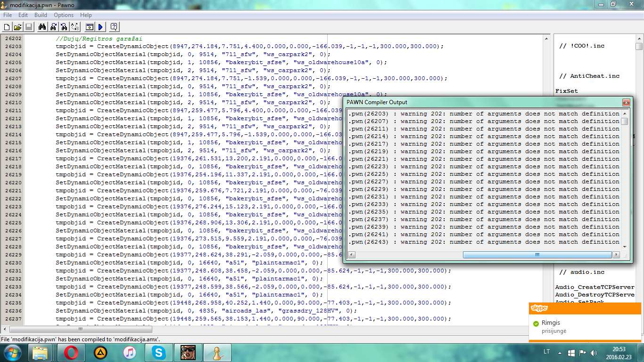Open AIMP player from the taskbar

pos(100,352)
